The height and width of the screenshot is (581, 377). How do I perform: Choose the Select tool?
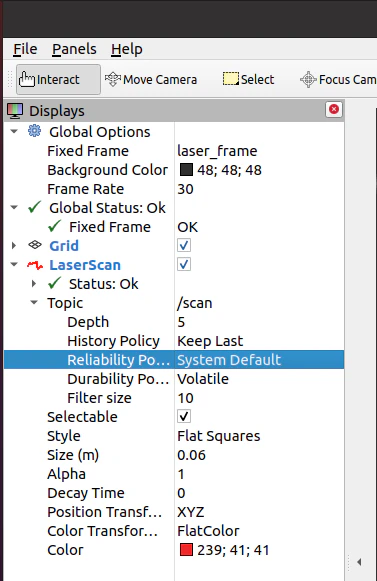[x=248, y=79]
